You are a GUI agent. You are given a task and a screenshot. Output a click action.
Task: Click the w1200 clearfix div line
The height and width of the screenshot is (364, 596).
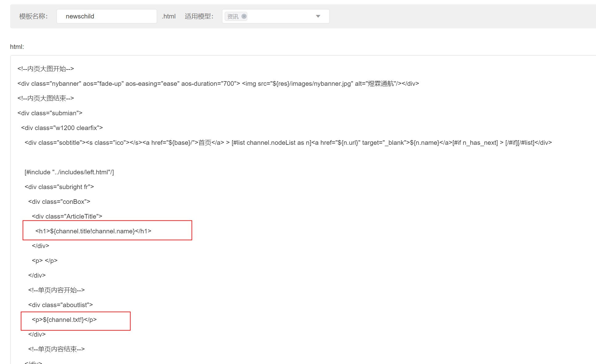coord(62,128)
